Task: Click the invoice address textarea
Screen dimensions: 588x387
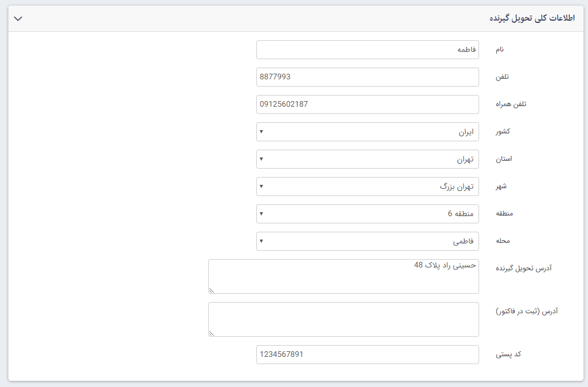Action: tap(343, 319)
